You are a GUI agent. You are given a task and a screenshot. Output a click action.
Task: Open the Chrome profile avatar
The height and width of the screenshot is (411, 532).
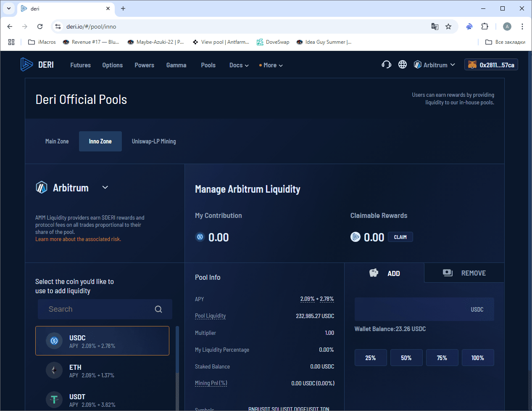(x=507, y=27)
